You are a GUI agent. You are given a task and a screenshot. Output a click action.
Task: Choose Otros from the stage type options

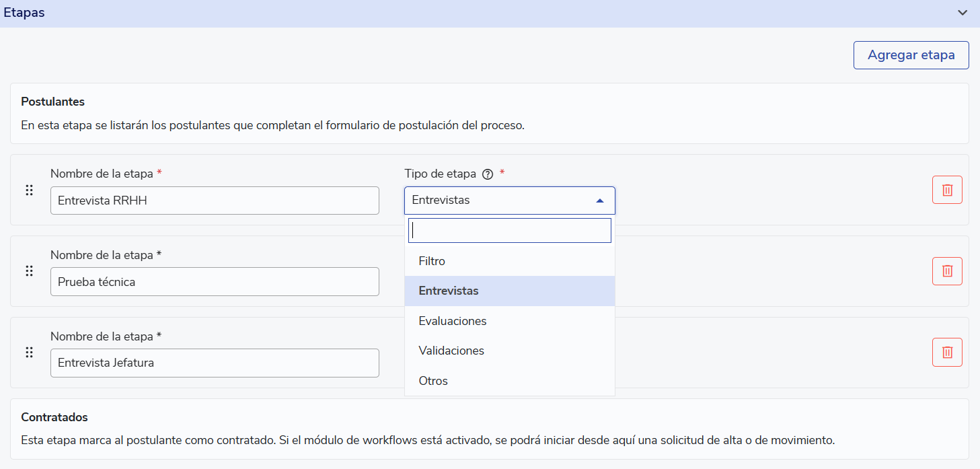click(x=433, y=381)
